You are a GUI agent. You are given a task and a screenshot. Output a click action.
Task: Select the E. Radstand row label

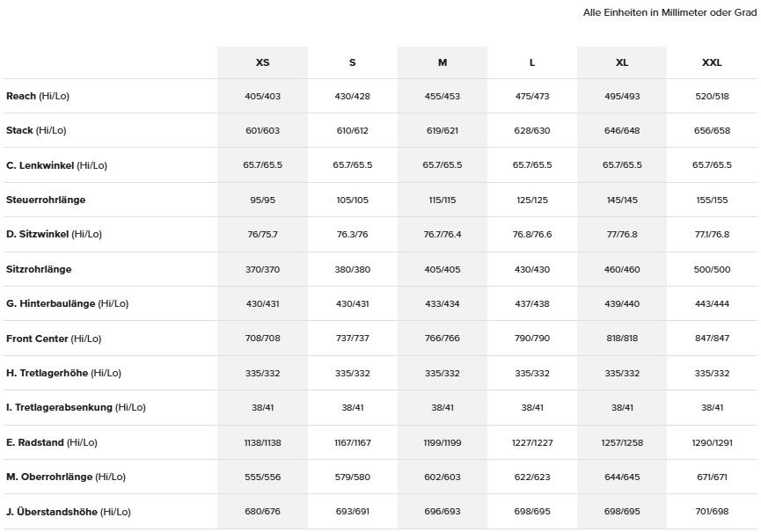pos(54,442)
